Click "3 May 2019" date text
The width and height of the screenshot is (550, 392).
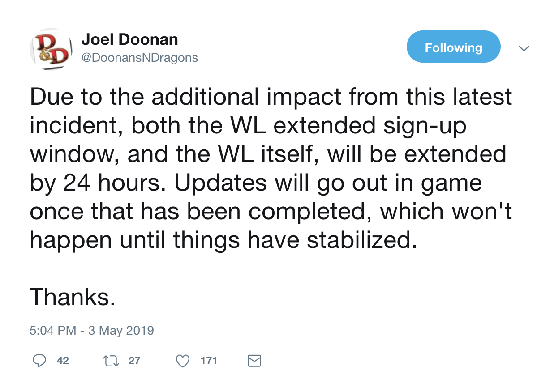pyautogui.click(x=120, y=331)
